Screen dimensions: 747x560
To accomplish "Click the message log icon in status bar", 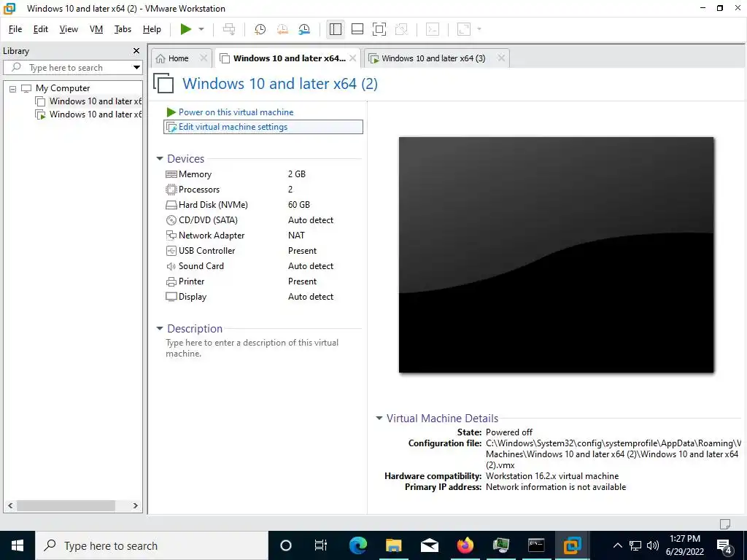I will [x=725, y=524].
